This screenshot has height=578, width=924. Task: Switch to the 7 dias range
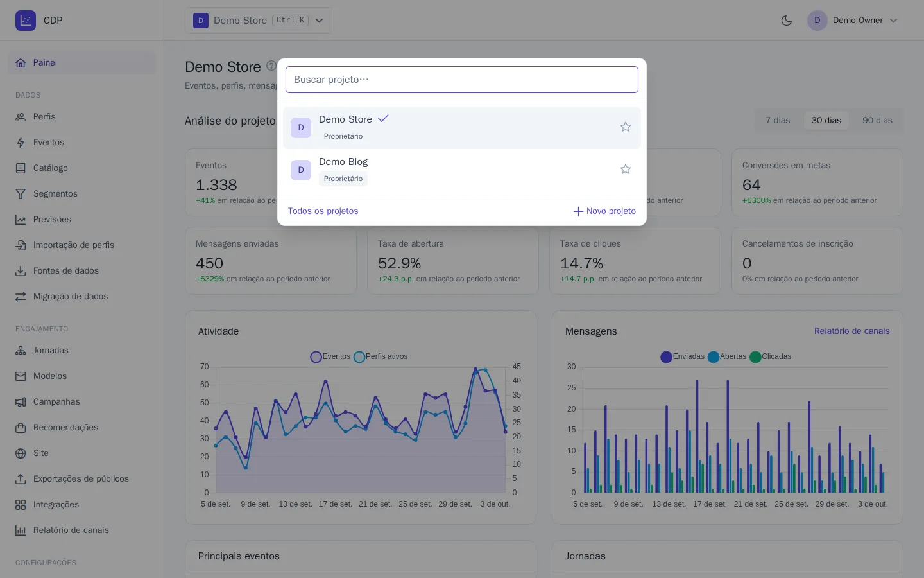click(x=778, y=121)
